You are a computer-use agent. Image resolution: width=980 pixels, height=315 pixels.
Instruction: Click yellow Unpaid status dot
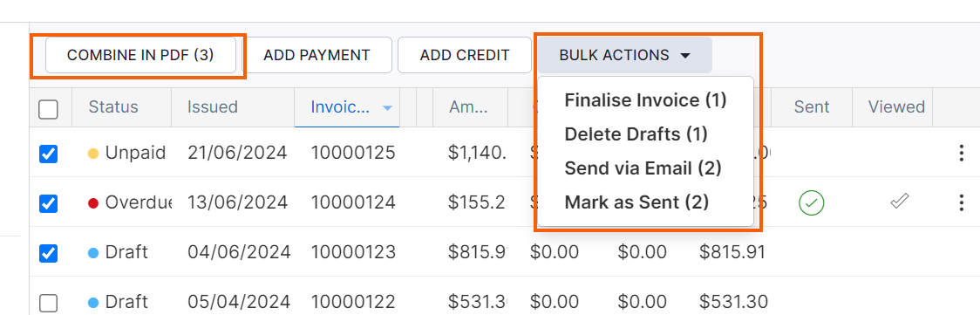tap(94, 153)
